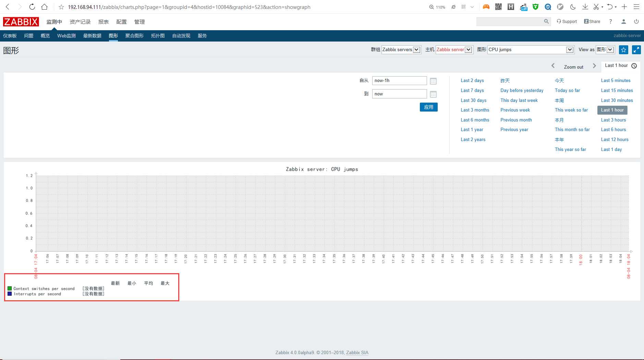Click the logout power icon
644x360 pixels.
coord(636,22)
